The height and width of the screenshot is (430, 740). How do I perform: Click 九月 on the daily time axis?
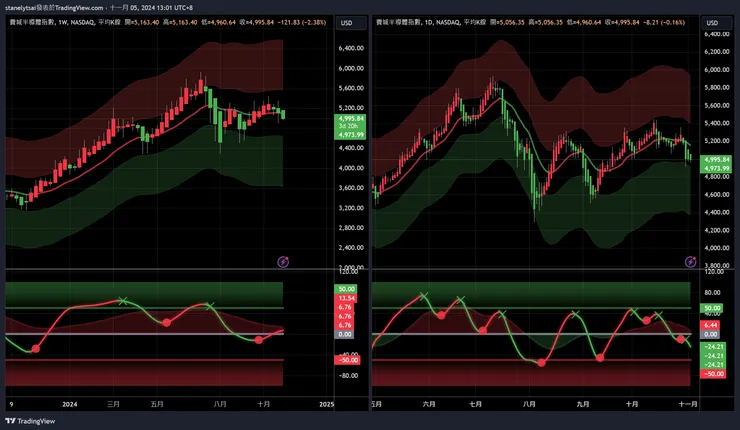click(583, 405)
